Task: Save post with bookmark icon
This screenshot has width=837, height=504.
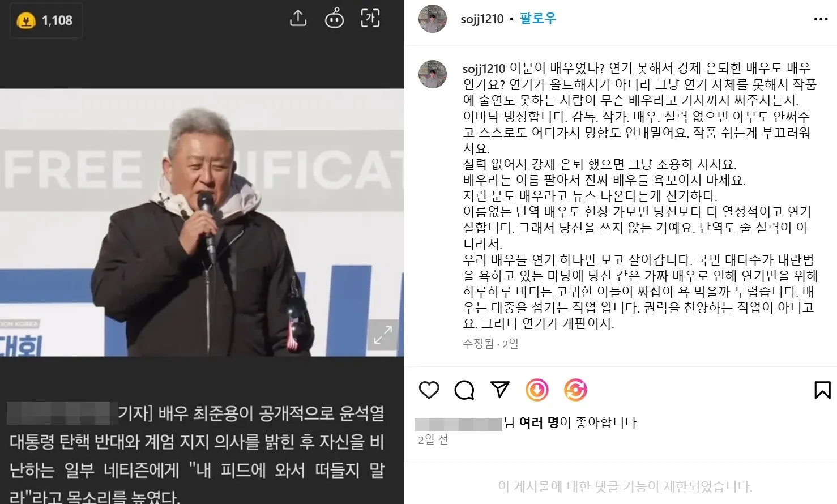Action: pos(822,390)
